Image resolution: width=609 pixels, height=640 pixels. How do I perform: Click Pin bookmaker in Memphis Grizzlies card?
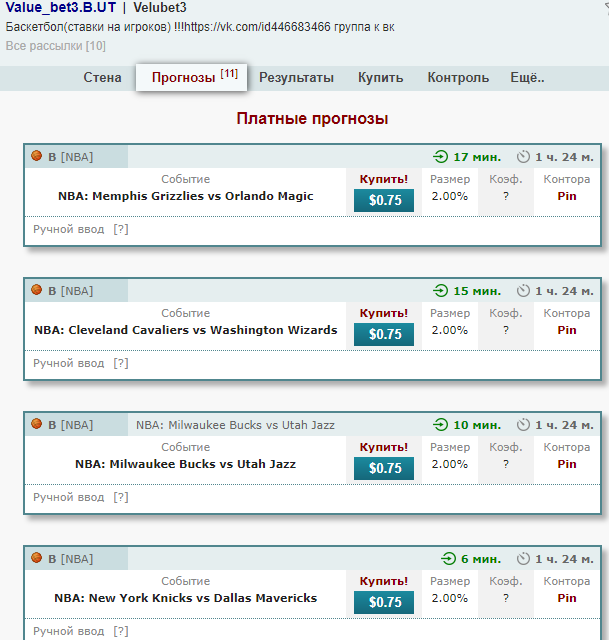(567, 196)
